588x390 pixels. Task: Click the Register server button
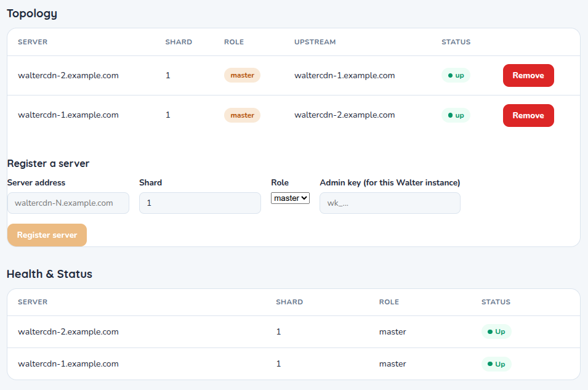(47, 235)
